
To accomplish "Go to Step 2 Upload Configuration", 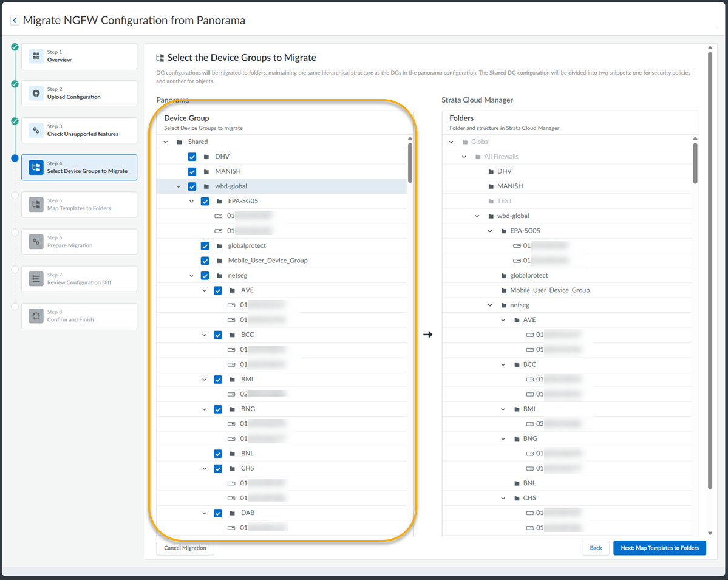I will (79, 93).
